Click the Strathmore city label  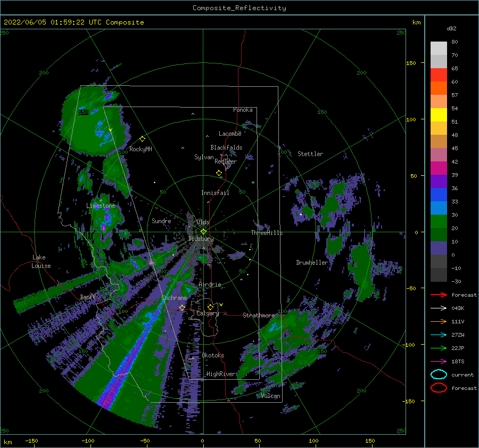tap(259, 315)
